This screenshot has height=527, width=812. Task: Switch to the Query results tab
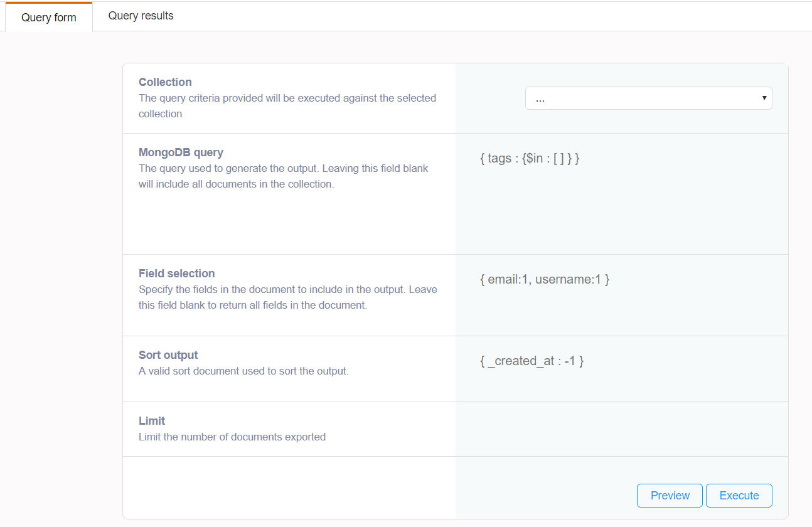[141, 16]
